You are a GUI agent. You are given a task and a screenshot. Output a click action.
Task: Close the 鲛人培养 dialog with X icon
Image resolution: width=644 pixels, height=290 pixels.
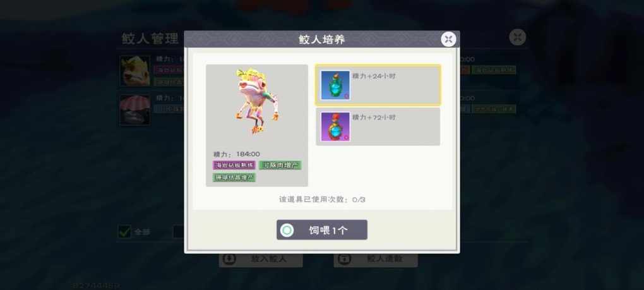[x=448, y=39]
